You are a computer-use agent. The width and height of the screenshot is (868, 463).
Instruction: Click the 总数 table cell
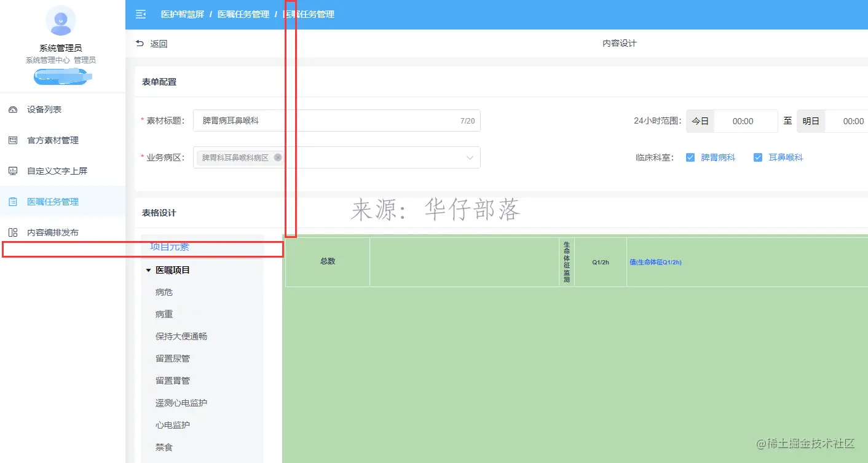[328, 262]
